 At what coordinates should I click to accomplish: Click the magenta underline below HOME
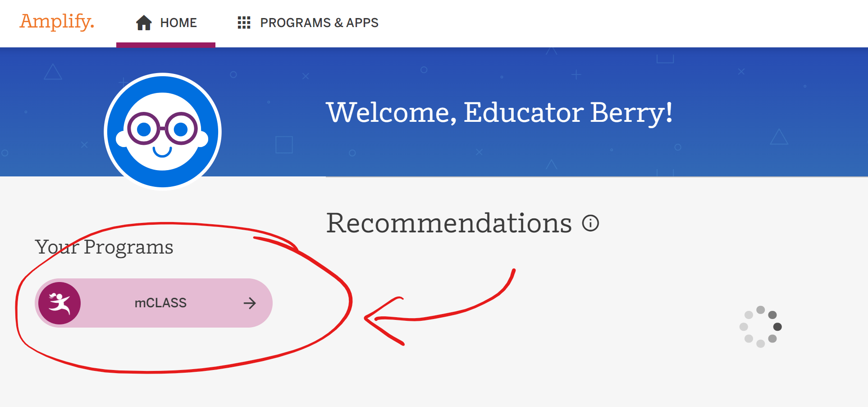tap(166, 43)
